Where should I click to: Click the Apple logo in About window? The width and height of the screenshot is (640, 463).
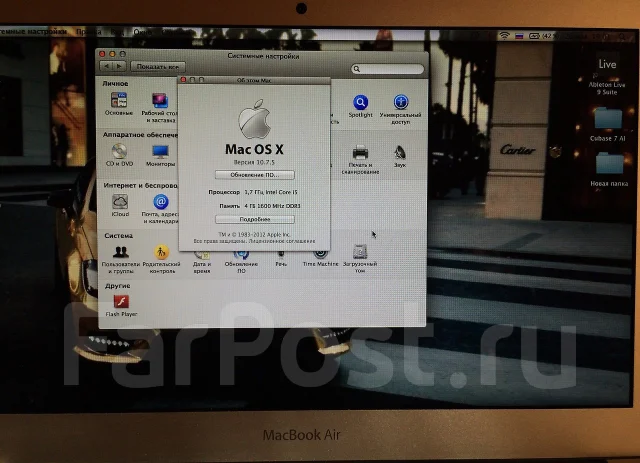point(255,119)
